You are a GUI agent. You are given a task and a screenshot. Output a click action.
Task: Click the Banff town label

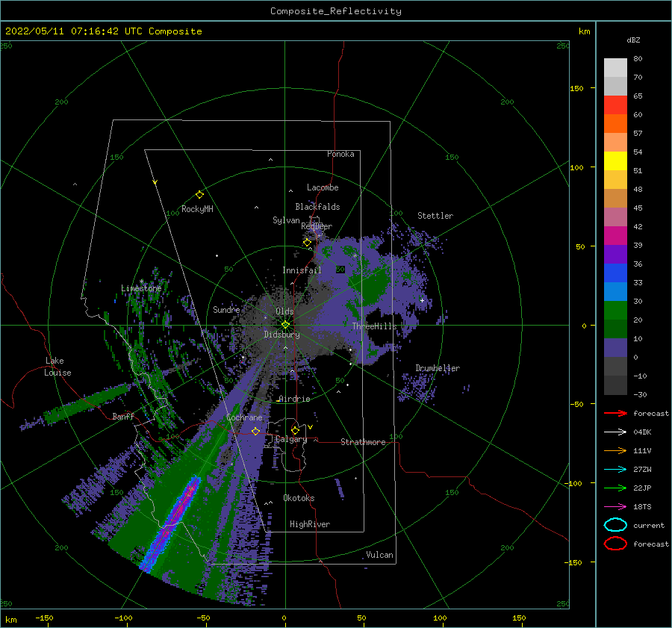pyautogui.click(x=123, y=416)
